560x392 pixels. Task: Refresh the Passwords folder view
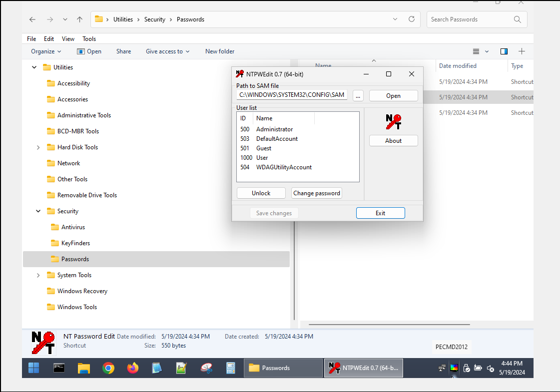coord(412,19)
